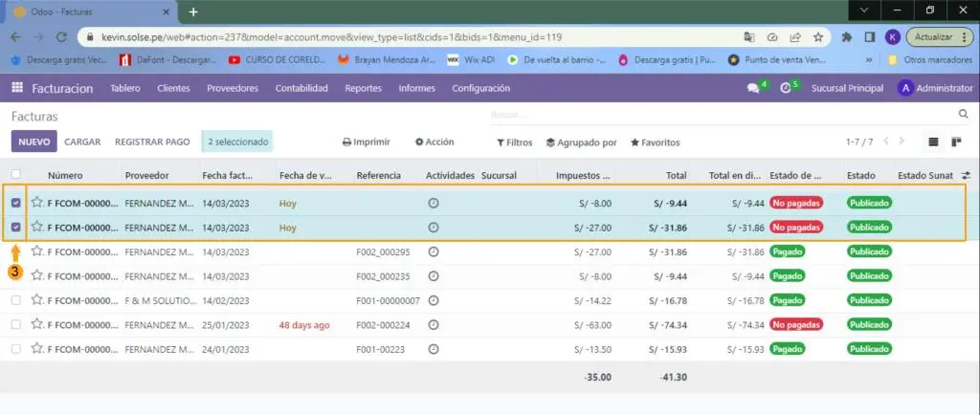Open the chat messages icon
The width and height of the screenshot is (980, 415).
pos(753,88)
